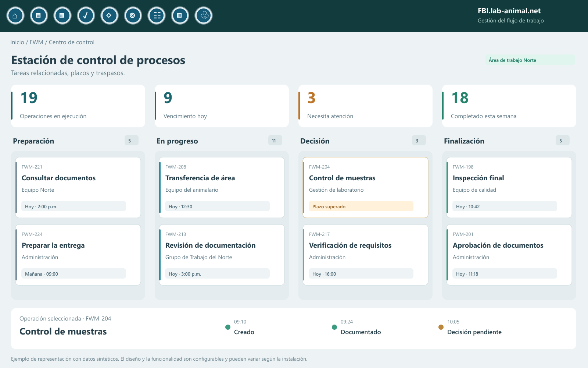588x368 pixels.
Task: Click the dashed list rows icon button
Action: [x=156, y=16]
